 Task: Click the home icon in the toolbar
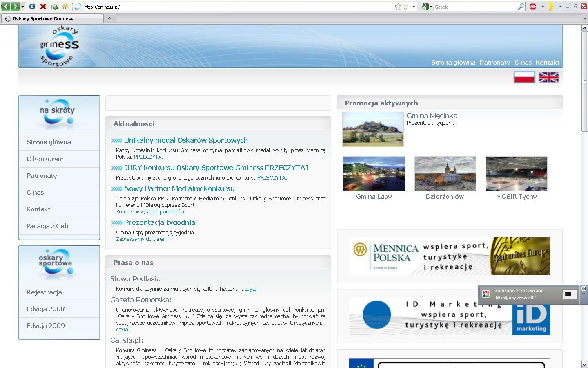pyautogui.click(x=65, y=7)
